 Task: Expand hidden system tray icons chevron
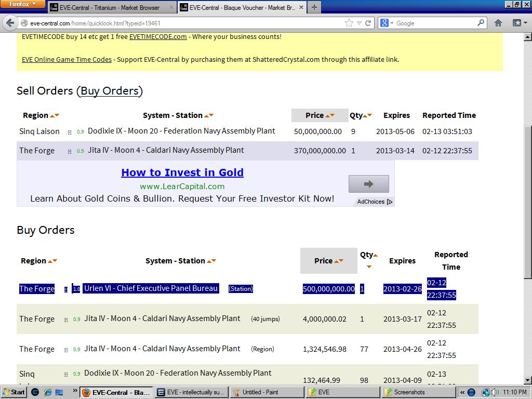tap(462, 393)
